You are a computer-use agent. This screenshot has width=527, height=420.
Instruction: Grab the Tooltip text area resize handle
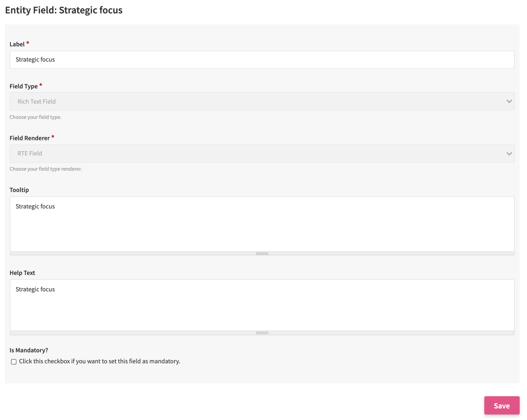pos(262,254)
